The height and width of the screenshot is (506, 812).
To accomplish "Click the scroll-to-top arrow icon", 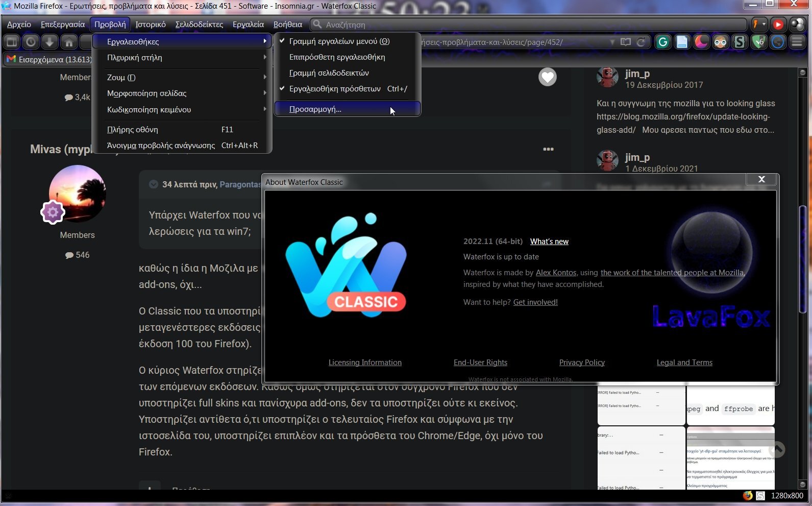I will (776, 449).
